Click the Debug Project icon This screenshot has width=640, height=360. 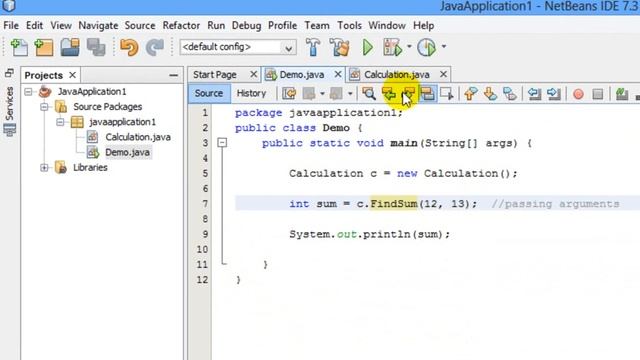point(392,47)
